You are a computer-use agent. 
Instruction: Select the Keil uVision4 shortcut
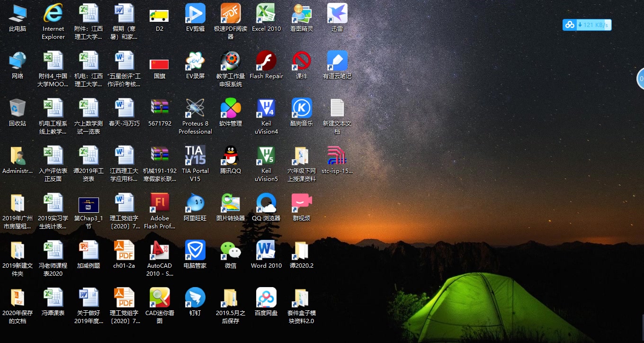click(x=266, y=108)
